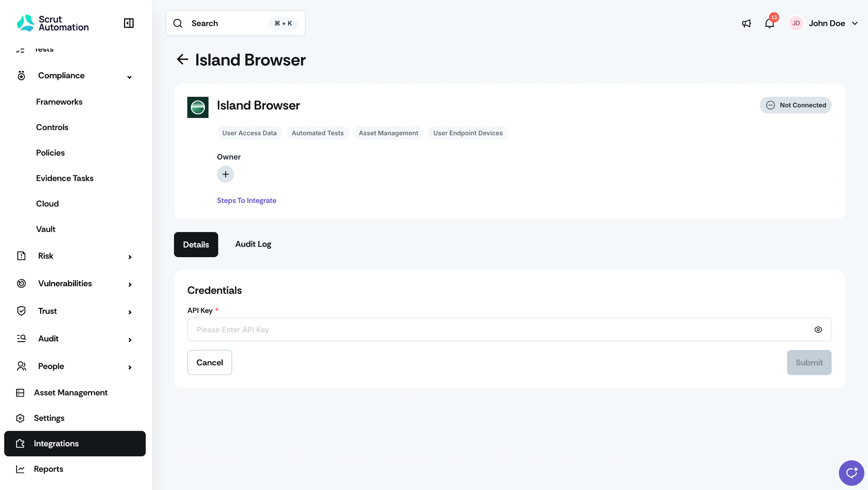Screen dimensions: 868x490
Task: Expand the Vulnerabilities menu arrow
Action: (x=130, y=285)
